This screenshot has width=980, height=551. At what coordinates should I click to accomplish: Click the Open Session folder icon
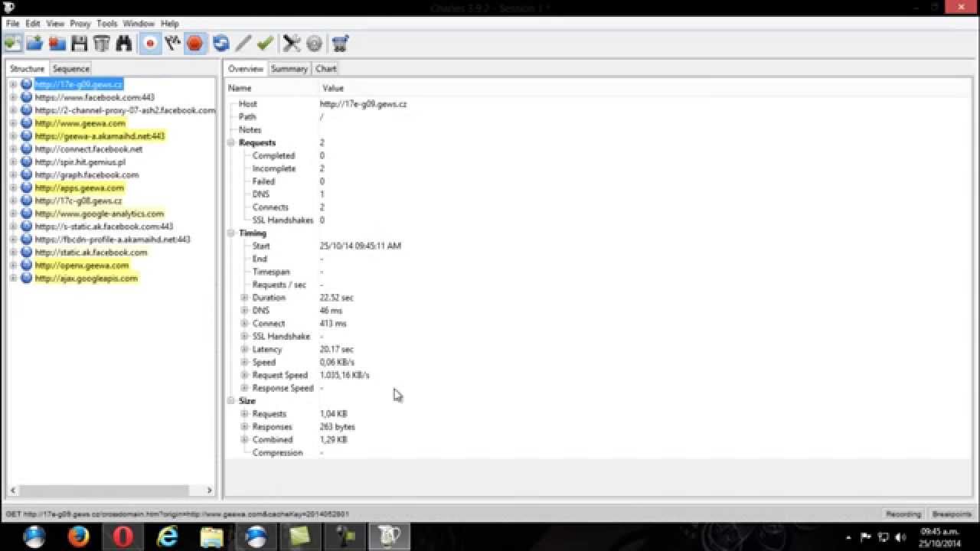[34, 44]
